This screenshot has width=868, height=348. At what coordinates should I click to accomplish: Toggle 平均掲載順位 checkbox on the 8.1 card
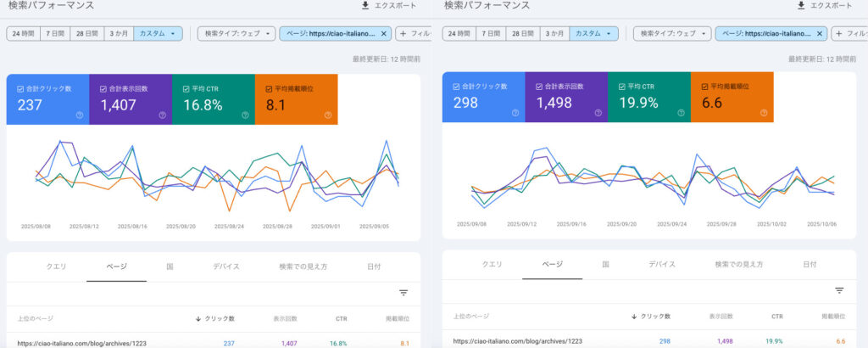[x=269, y=88]
